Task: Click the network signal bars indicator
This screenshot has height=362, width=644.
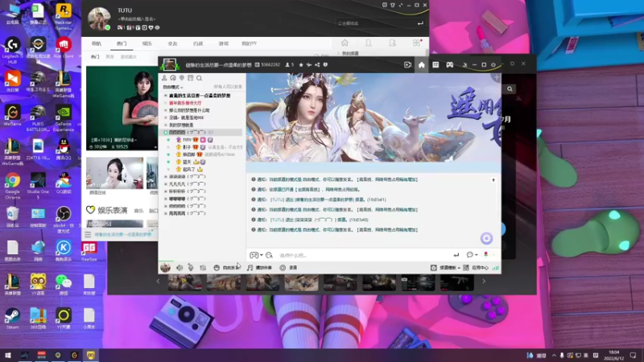Action: point(495,268)
